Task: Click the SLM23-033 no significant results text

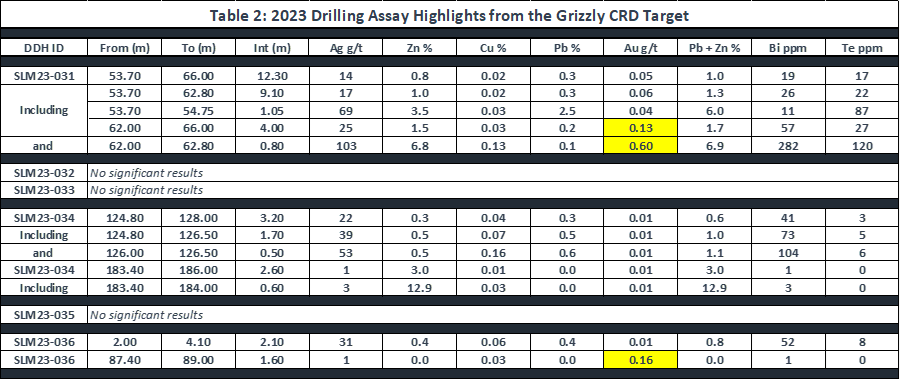Action: 146,189
